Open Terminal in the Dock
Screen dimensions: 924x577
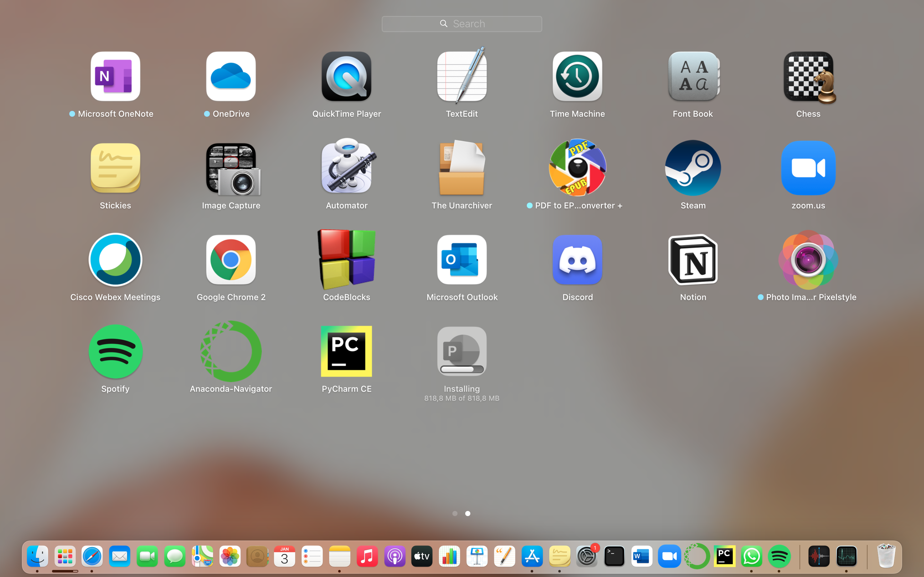pos(614,557)
